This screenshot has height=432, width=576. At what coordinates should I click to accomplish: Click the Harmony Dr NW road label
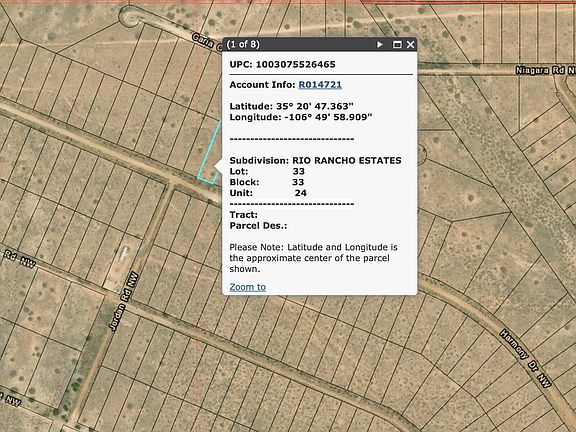[x=525, y=358]
